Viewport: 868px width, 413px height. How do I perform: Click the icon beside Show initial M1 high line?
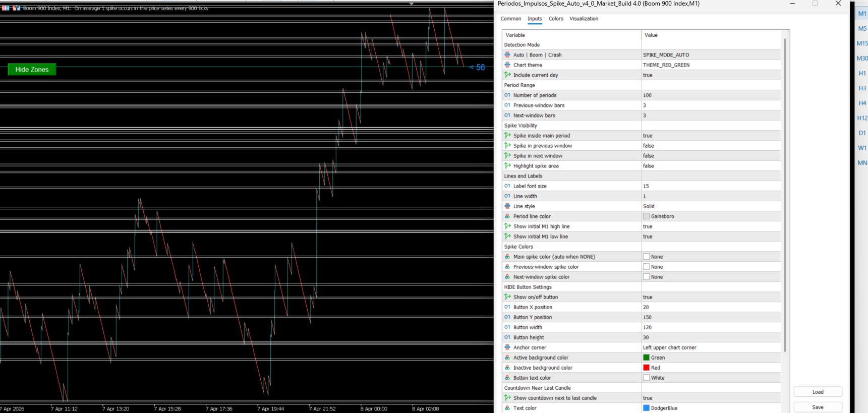[x=507, y=226]
